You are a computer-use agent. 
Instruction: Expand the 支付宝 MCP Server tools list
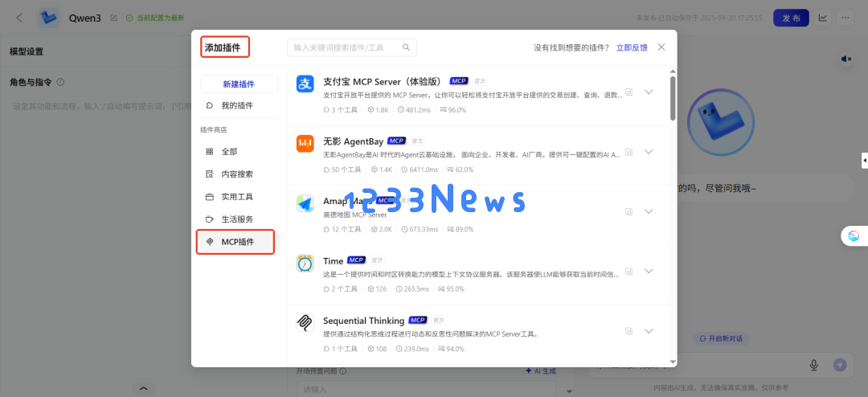coord(649,92)
